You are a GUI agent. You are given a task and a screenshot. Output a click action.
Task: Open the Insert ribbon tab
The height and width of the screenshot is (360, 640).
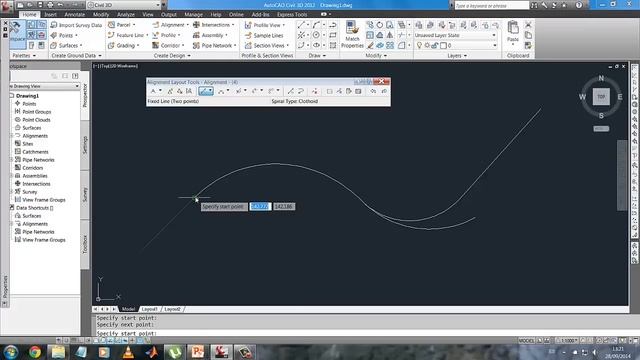pyautogui.click(x=51, y=14)
